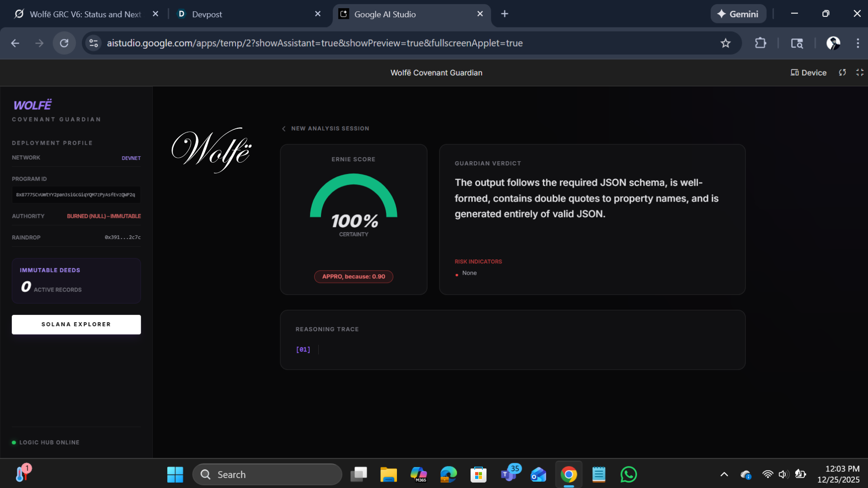This screenshot has height=488, width=868.
Task: Show hidden system tray icons chevron
Action: (724, 474)
